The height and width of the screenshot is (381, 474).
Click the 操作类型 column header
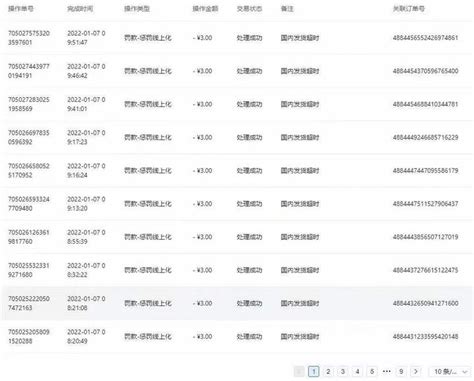137,9
